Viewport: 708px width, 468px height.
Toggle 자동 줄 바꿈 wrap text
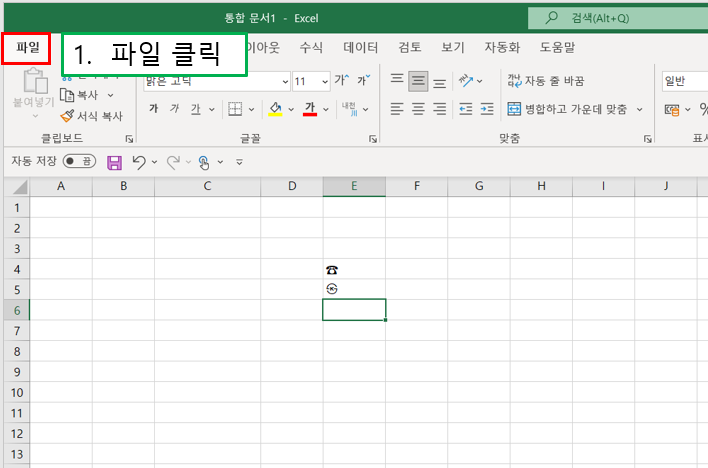(545, 81)
